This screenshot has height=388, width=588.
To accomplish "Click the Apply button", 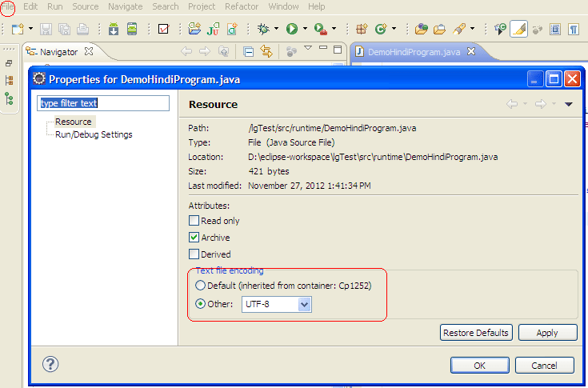I will (547, 333).
